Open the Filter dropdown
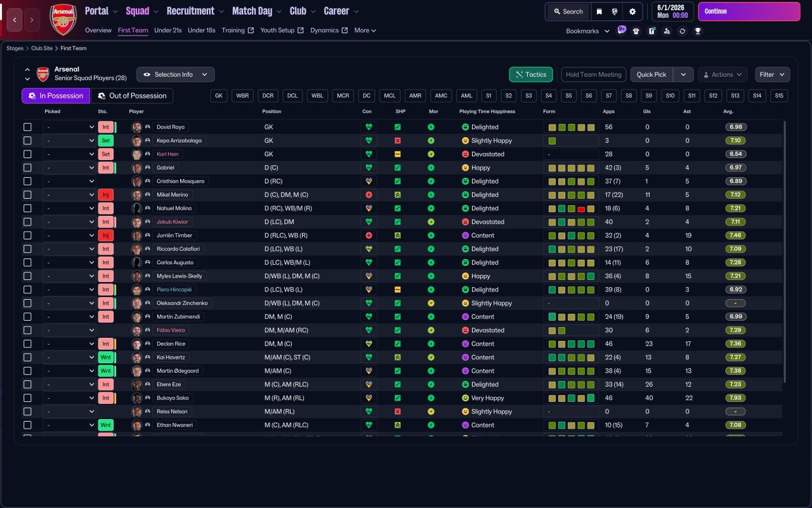Image resolution: width=812 pixels, height=508 pixels. coord(773,74)
